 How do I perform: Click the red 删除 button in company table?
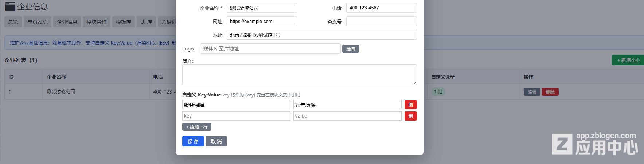(x=550, y=92)
